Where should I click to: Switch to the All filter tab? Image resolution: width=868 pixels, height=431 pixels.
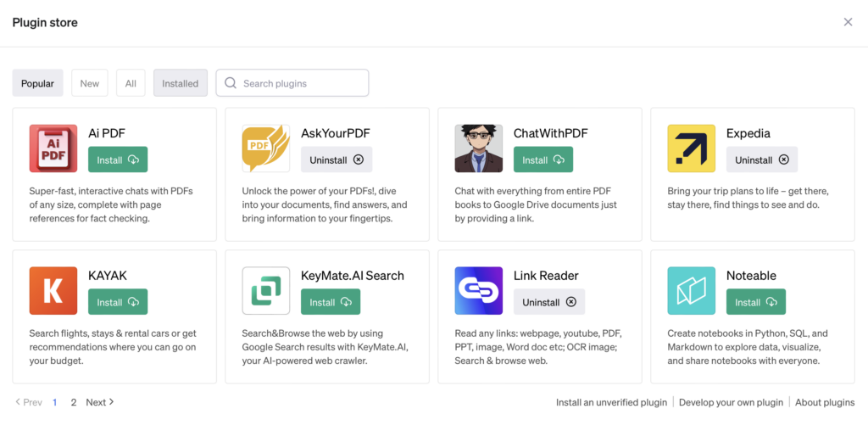[131, 83]
